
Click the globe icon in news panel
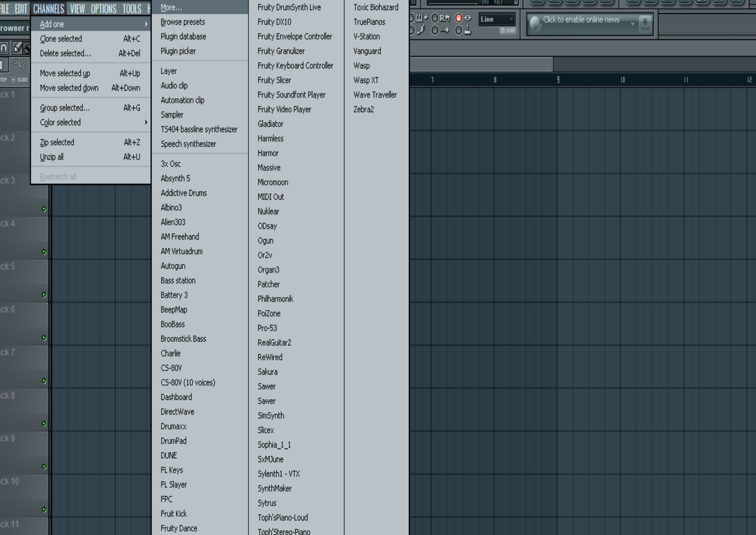535,24
